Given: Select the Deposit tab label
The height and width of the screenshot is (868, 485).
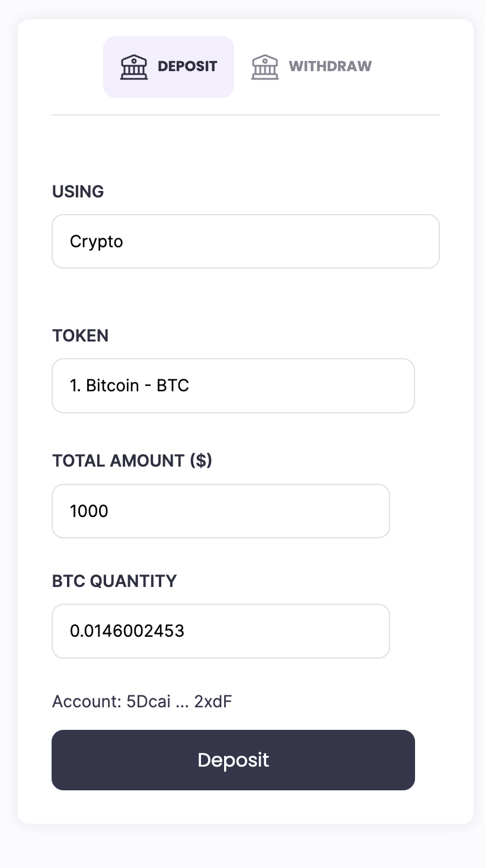Looking at the screenshot, I should coord(187,66).
